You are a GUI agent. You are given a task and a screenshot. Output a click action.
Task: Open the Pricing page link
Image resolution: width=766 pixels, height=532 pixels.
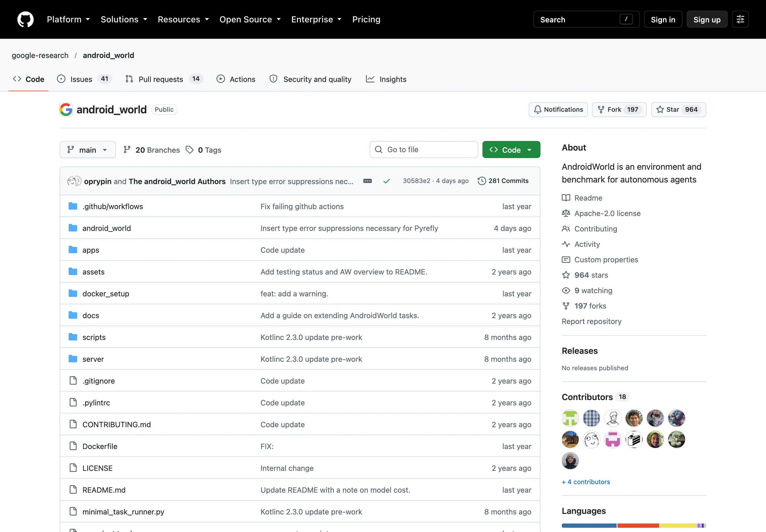coord(366,19)
